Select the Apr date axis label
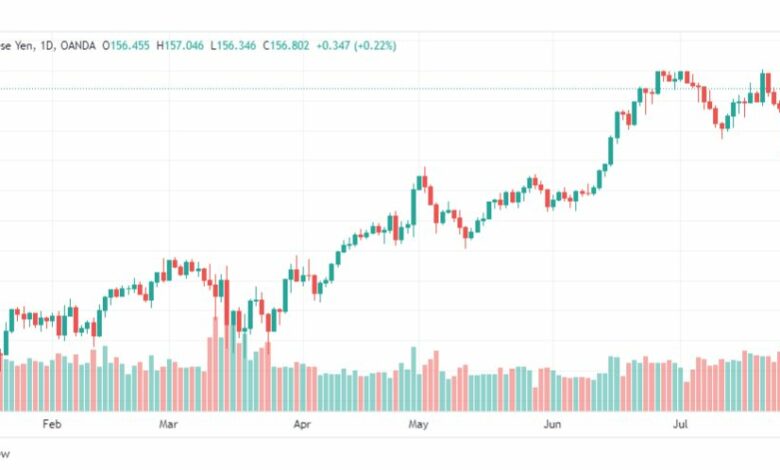Viewport: 780px width, 470px height. tap(302, 424)
